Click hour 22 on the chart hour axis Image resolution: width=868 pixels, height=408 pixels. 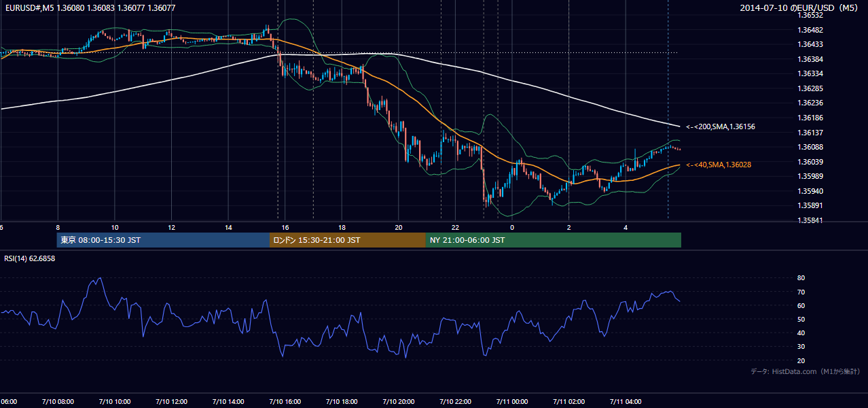(x=455, y=227)
